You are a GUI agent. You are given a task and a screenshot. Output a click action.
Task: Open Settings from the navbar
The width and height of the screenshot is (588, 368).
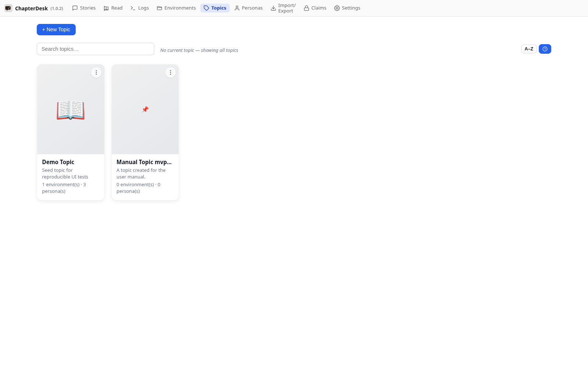point(347,8)
